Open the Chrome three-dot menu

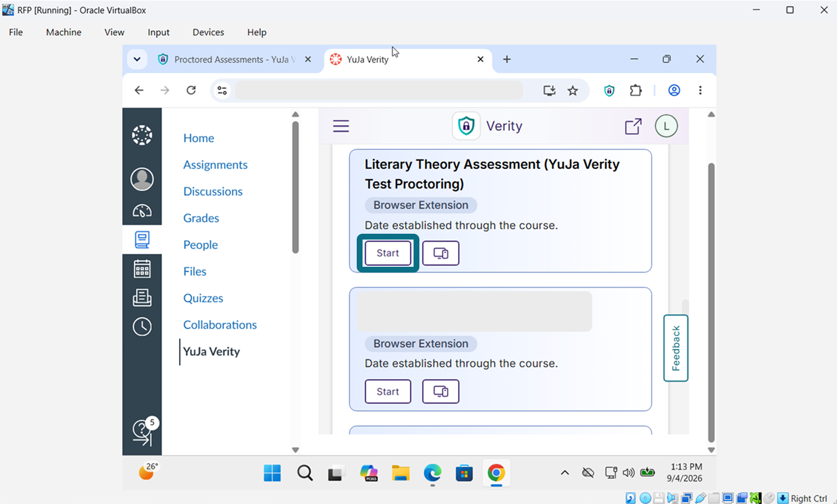click(x=700, y=90)
